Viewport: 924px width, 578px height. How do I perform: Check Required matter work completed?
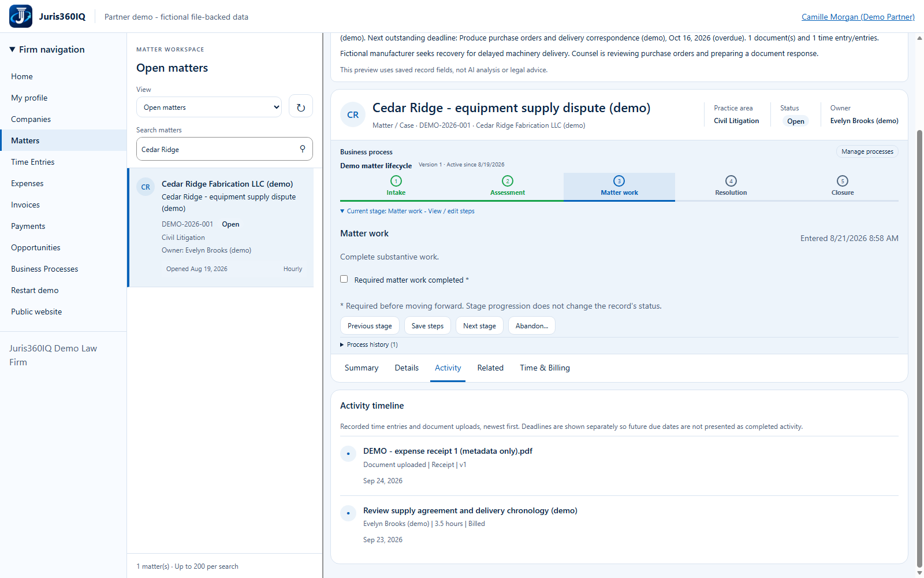[344, 279]
